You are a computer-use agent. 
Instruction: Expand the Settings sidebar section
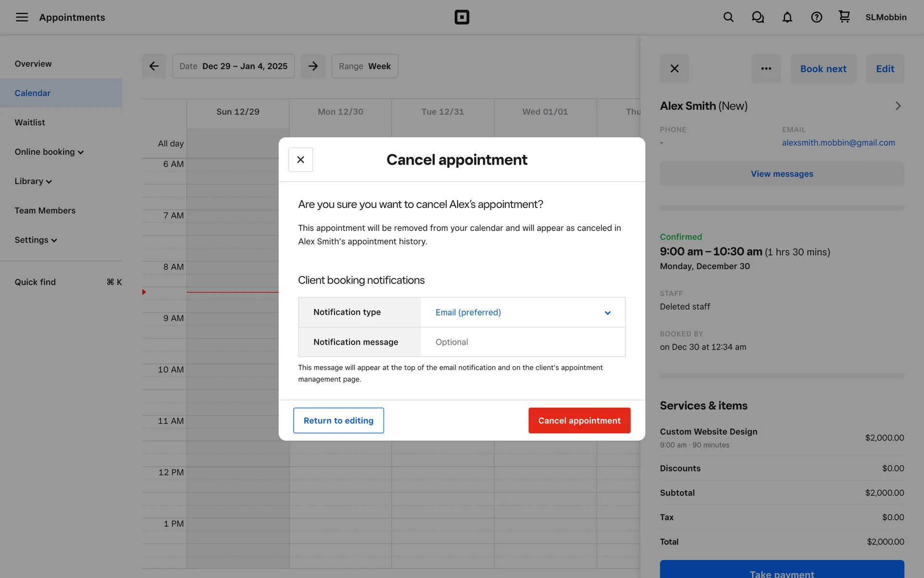click(36, 240)
